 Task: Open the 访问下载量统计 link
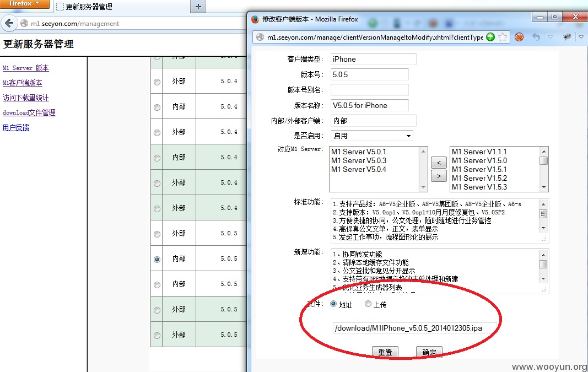pyautogui.click(x=25, y=98)
